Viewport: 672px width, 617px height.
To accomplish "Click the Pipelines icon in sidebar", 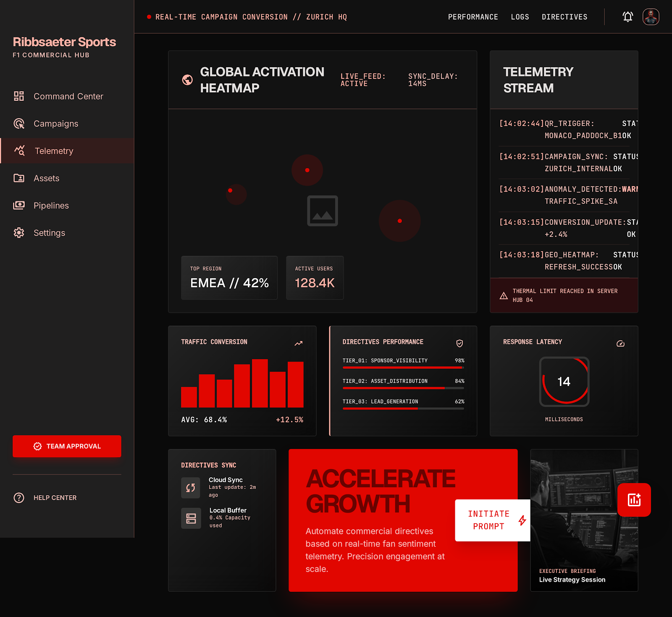I will 19,205.
